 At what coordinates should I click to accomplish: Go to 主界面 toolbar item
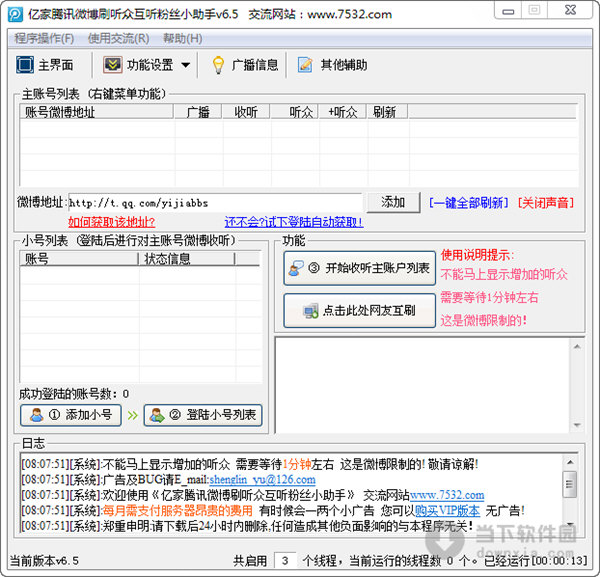click(45, 65)
